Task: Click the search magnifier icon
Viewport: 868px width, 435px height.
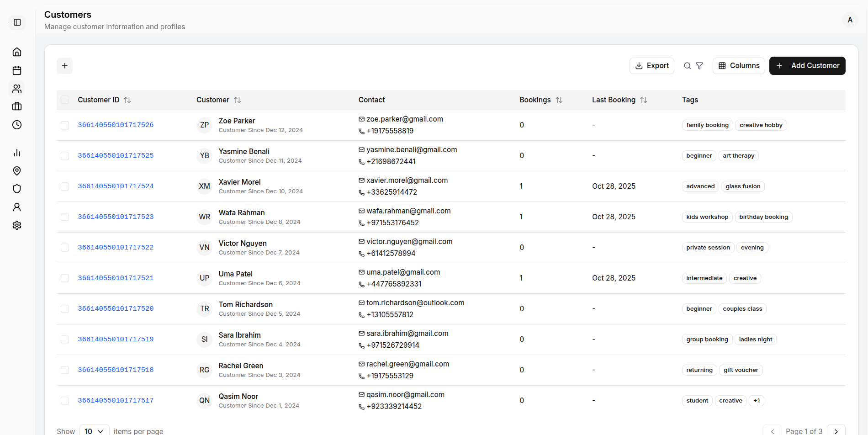Action: [x=687, y=66]
